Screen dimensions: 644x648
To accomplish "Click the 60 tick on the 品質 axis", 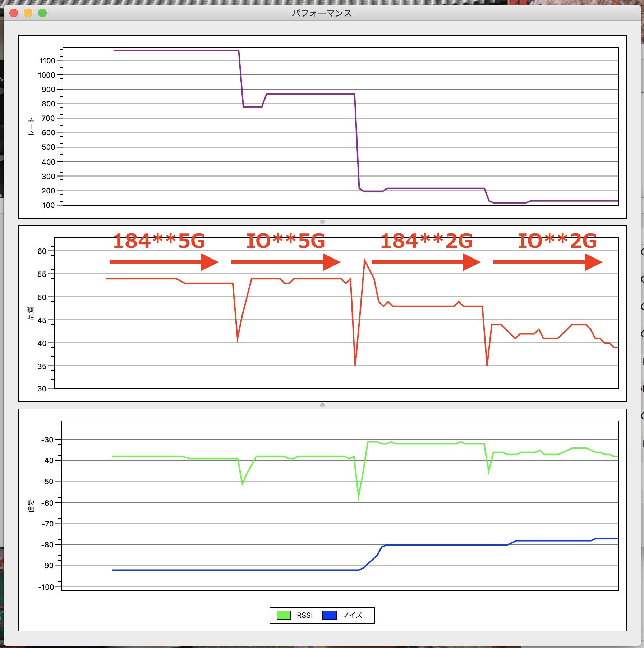I will click(x=42, y=251).
